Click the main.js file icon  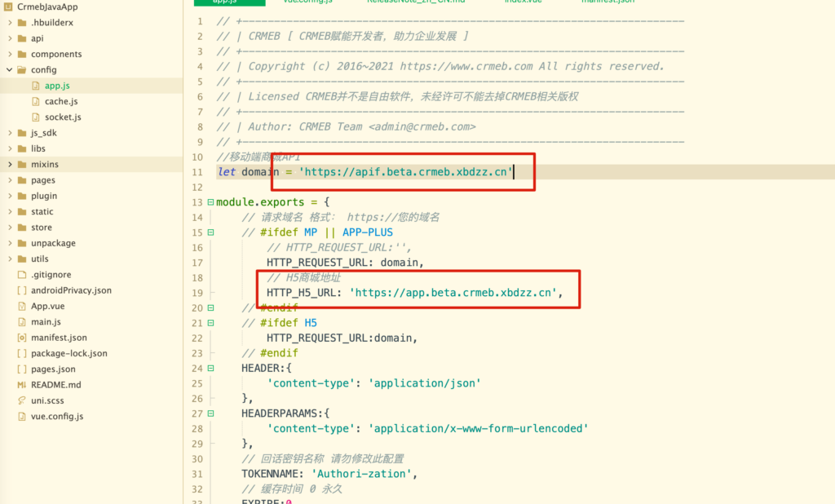tap(22, 322)
